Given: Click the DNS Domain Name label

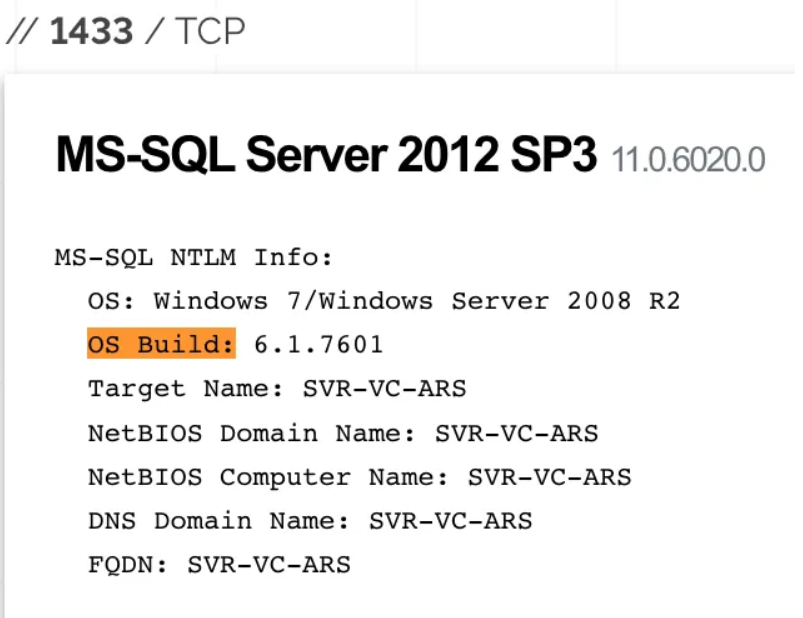Looking at the screenshot, I should (218, 521).
